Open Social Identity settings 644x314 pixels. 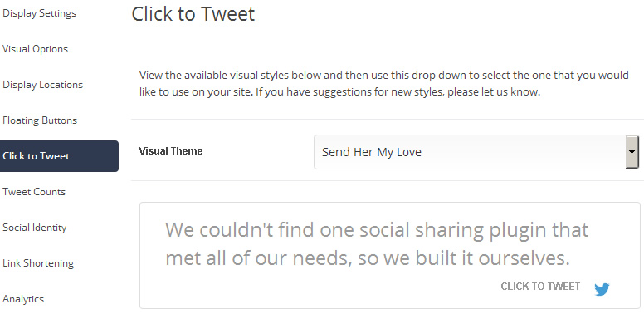click(x=35, y=228)
